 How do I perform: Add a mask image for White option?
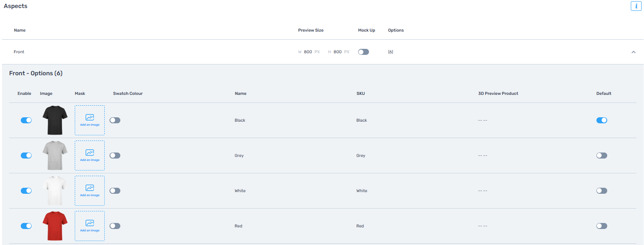click(90, 191)
